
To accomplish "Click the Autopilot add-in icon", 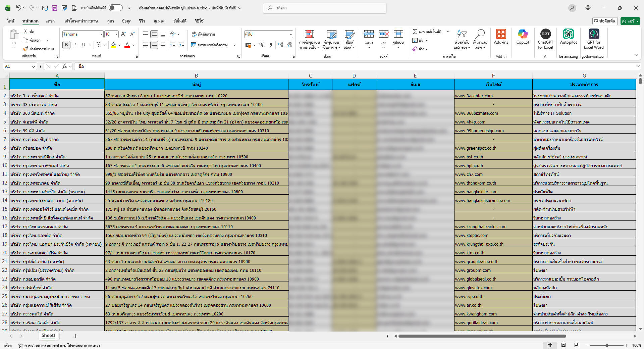I will coord(568,37).
